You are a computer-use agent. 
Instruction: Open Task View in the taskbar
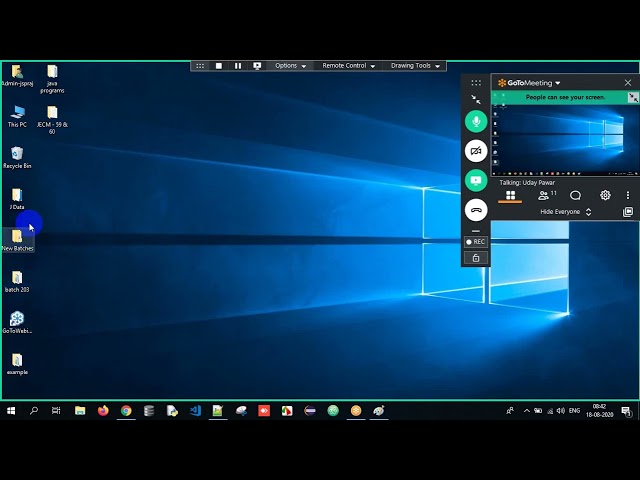(x=56, y=411)
